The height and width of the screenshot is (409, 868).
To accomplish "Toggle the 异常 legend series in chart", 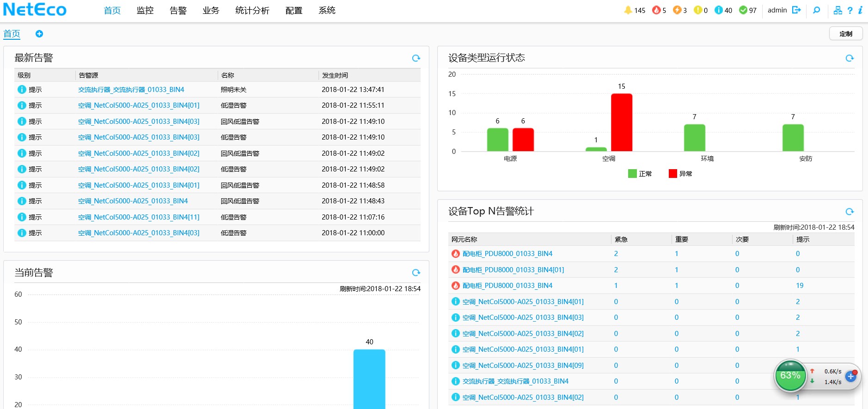I will tap(680, 174).
